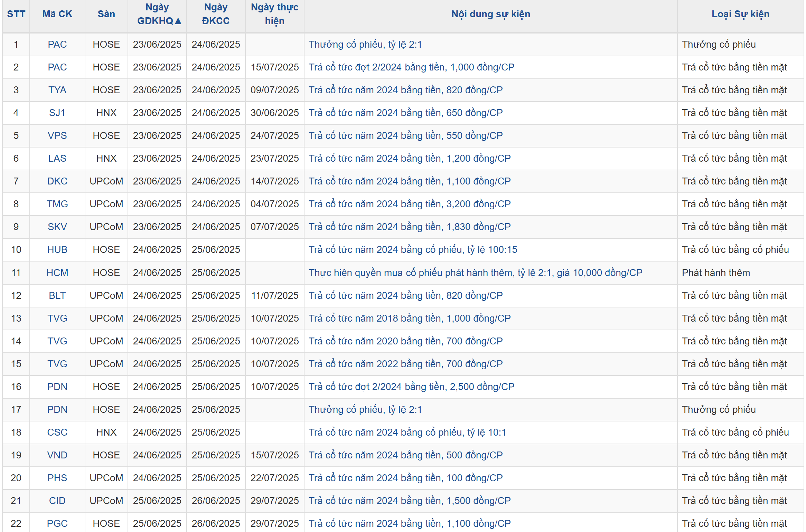Open the HUB stock code link
Screen dimensions: 806x532
57,250
